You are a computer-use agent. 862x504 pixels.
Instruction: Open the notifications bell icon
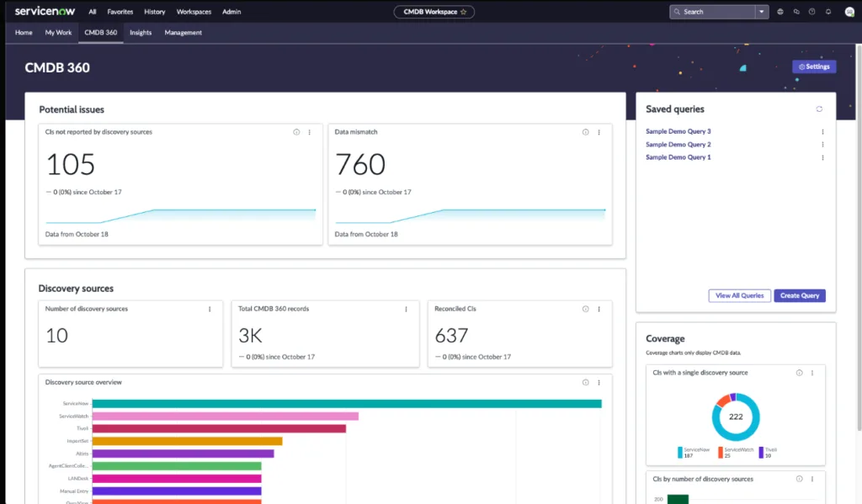point(827,12)
